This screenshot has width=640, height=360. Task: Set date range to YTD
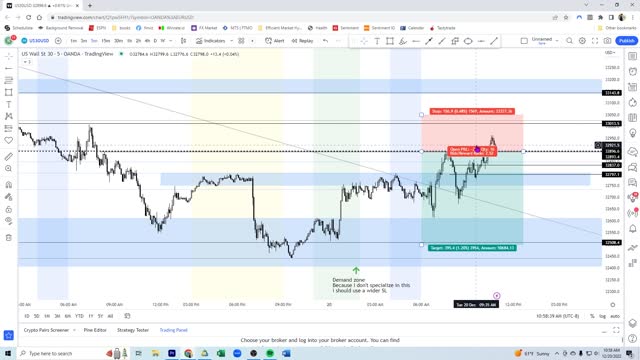tap(79, 316)
